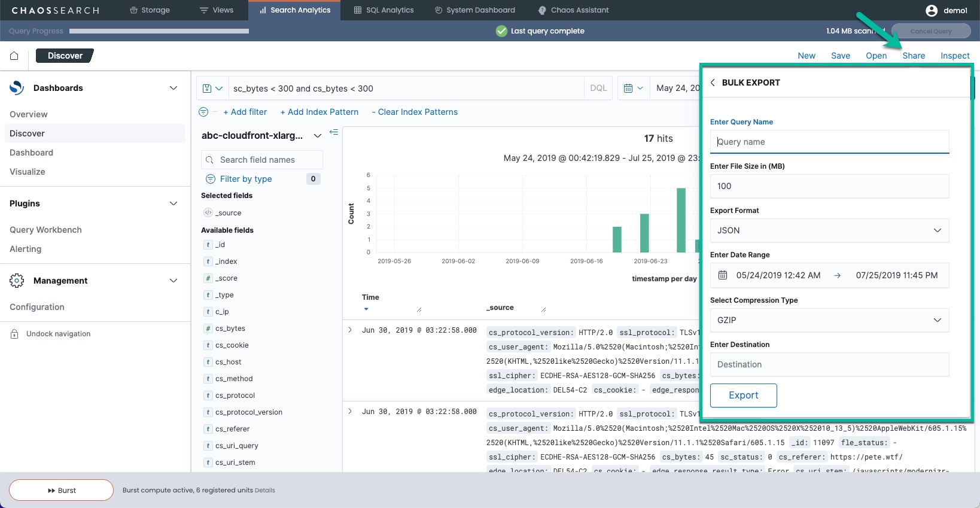Click the _score number type icon
The height and width of the screenshot is (508, 980).
208,278
